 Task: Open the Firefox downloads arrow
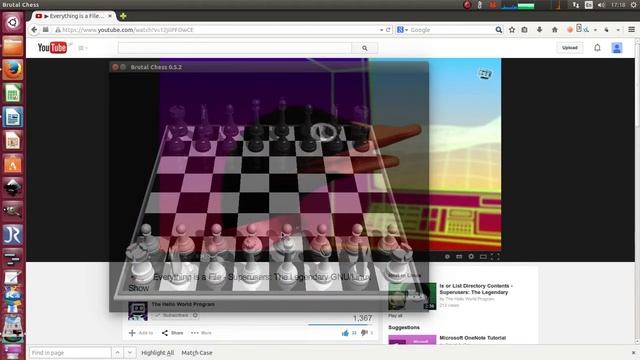pos(539,30)
